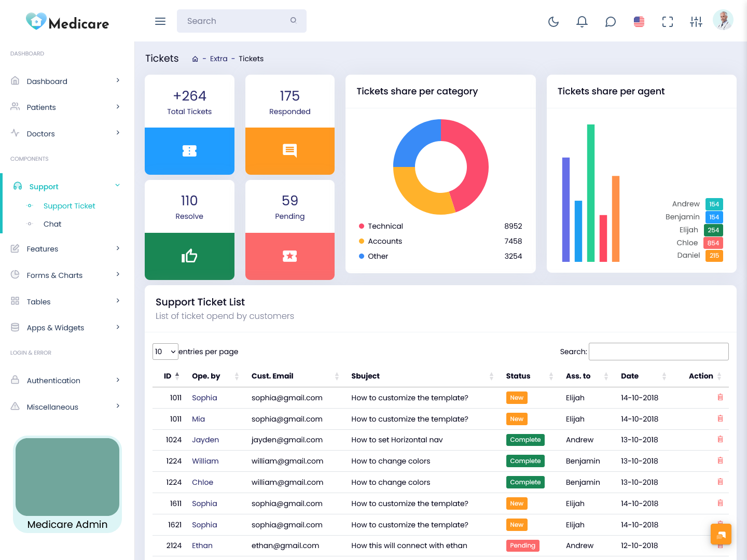Click the home breadcrumb icon
The width and height of the screenshot is (747, 560).
click(x=195, y=59)
